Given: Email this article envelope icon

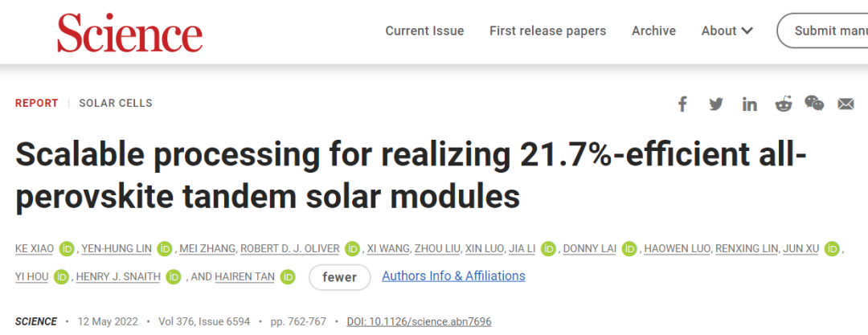Looking at the screenshot, I should (845, 104).
